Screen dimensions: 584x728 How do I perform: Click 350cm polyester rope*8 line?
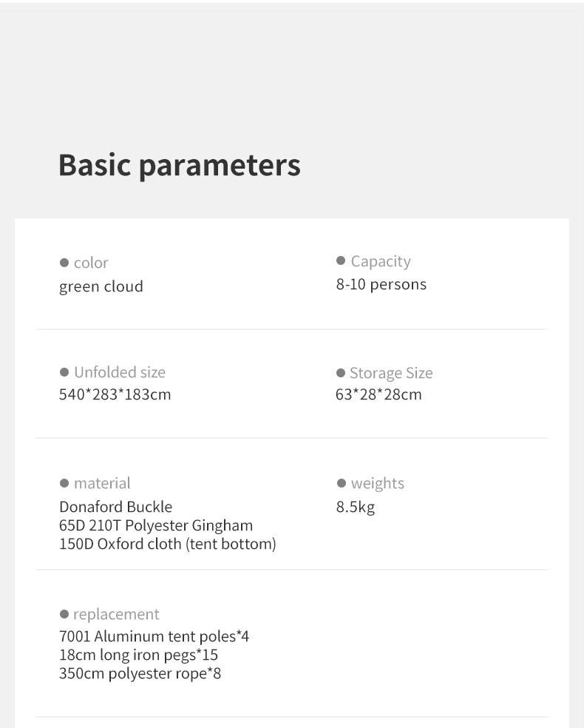pos(140,673)
